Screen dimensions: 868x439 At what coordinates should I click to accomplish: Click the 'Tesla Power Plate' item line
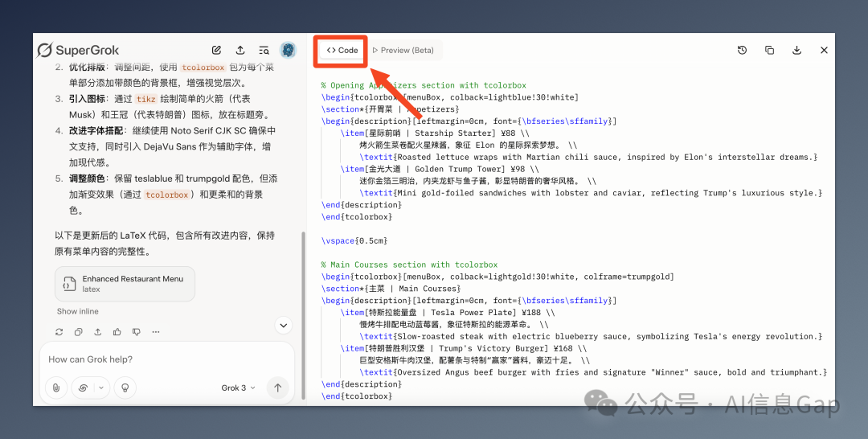tap(448, 312)
